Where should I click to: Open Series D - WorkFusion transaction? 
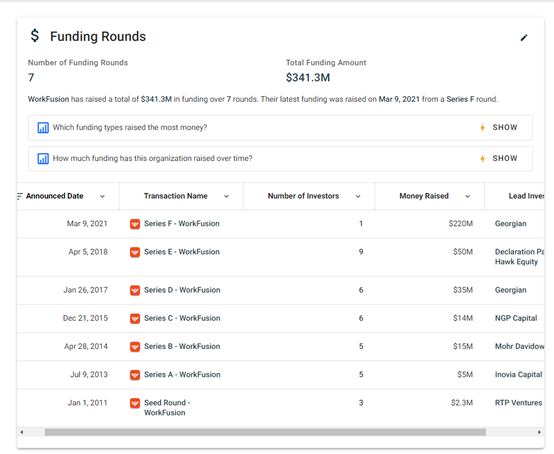182,290
